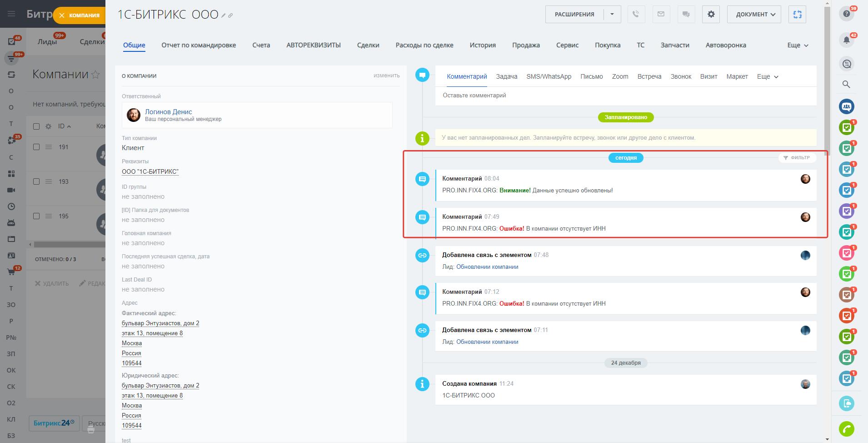Open the Zoom timeline tab
The height and width of the screenshot is (443, 868).
tap(620, 76)
